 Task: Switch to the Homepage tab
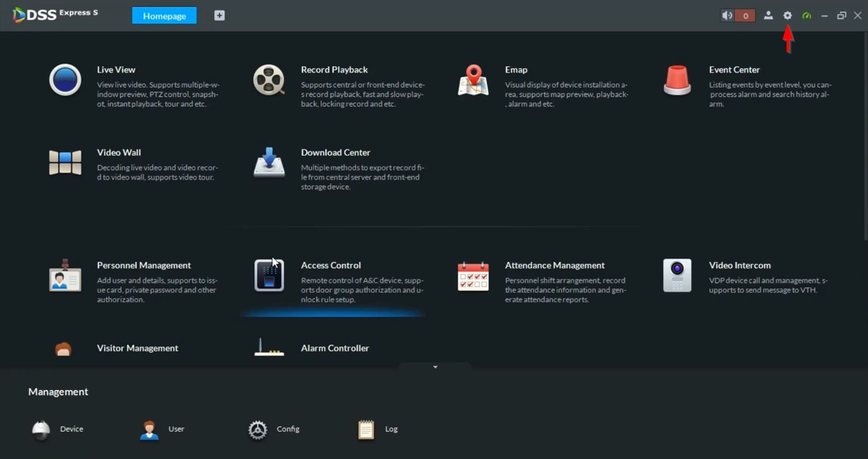pos(164,16)
